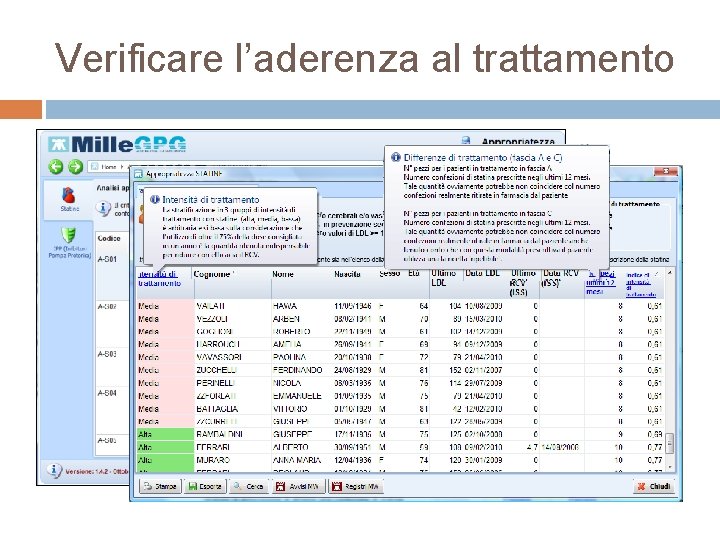Click the table scrollbar down arrow
The image size is (720, 540).
[x=669, y=467]
